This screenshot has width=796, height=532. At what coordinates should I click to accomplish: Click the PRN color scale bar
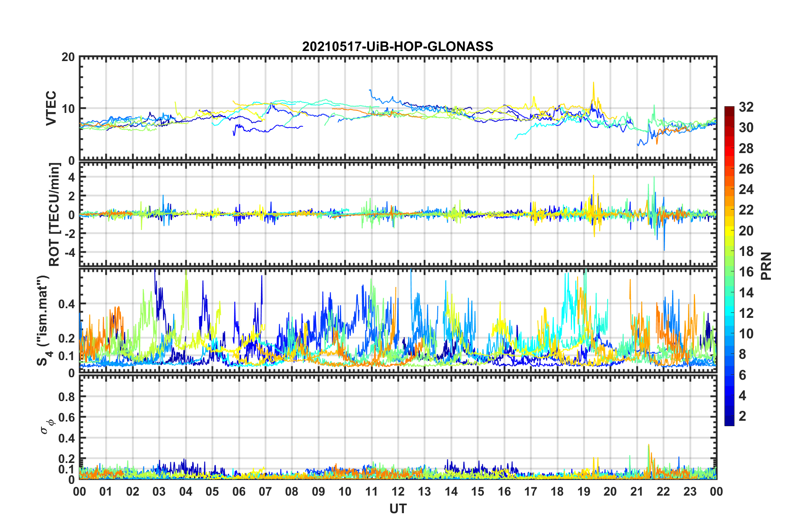[x=729, y=266]
